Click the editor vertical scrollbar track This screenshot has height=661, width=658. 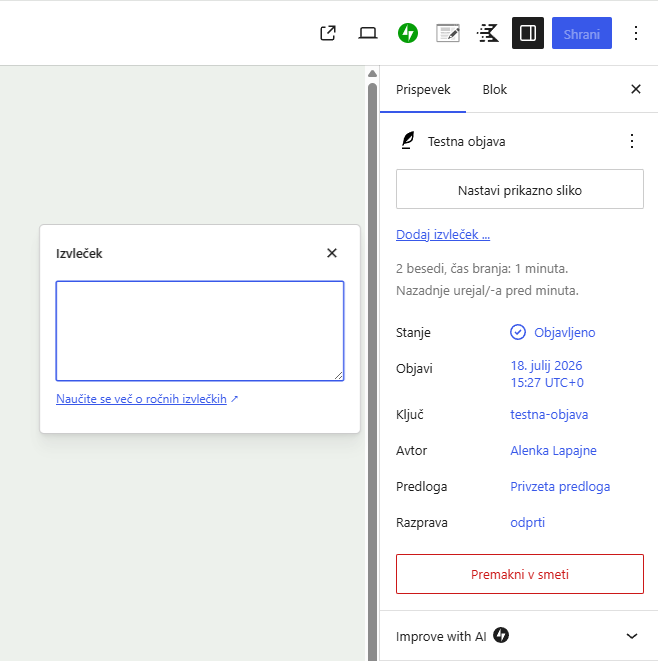(372, 371)
